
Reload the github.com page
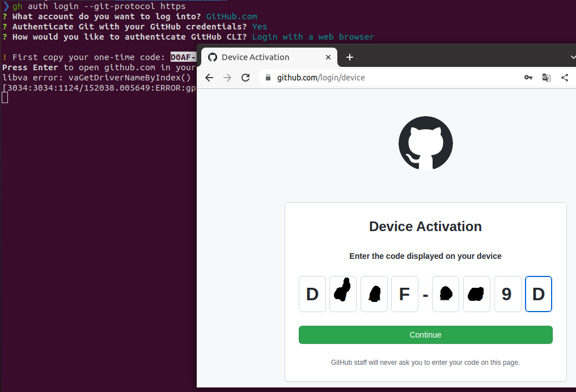[x=245, y=78]
